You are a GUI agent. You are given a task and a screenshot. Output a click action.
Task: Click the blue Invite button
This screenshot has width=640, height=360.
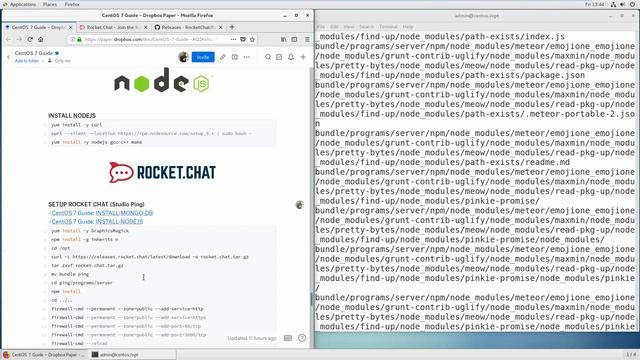pyautogui.click(x=203, y=57)
